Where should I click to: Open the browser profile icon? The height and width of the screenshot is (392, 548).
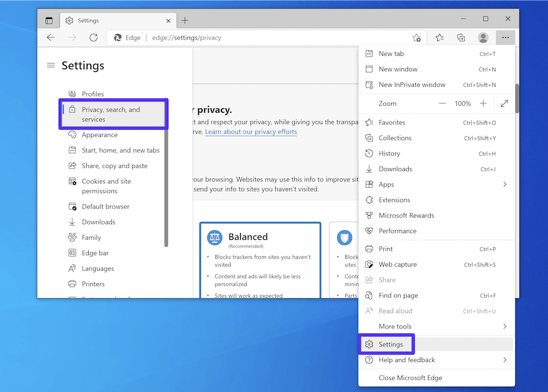click(x=483, y=37)
